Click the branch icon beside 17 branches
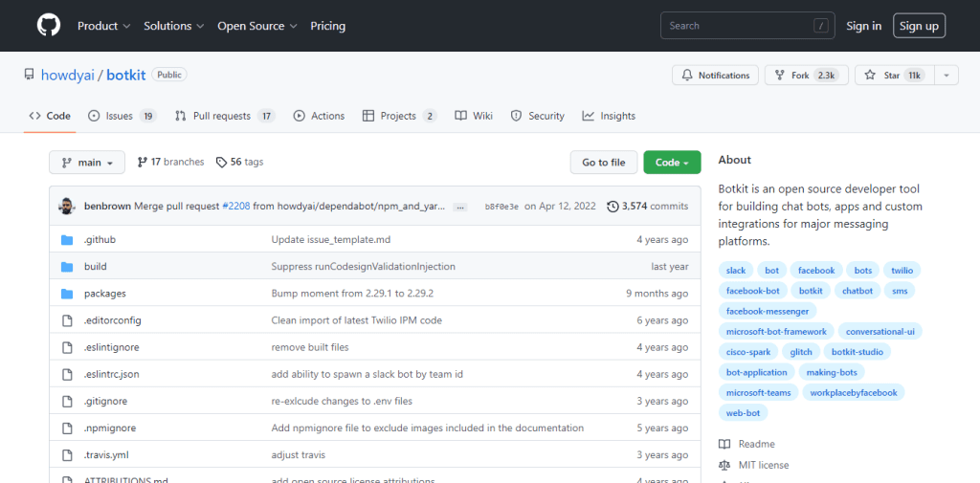980x483 pixels. tap(142, 162)
